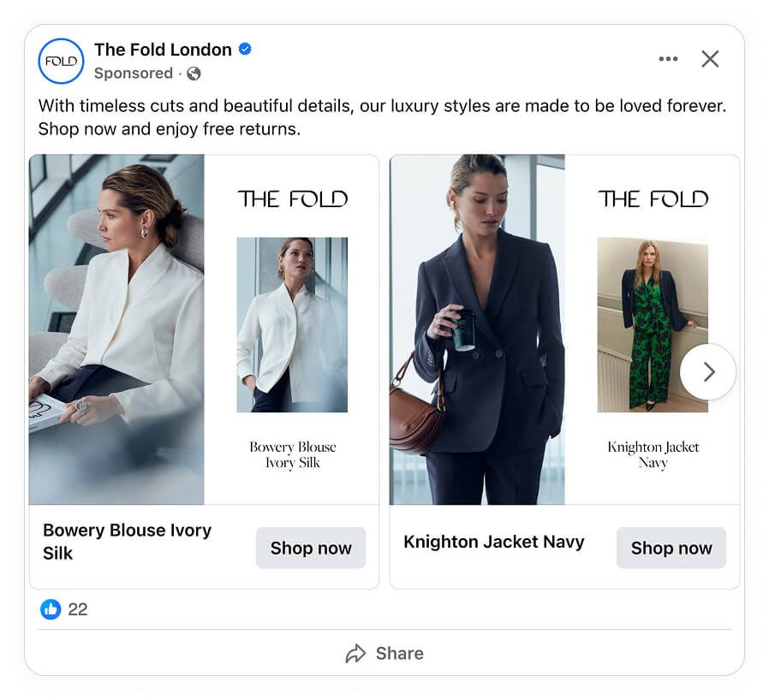Open the Bowery Blouse Ivory Silk link
769x700 pixels.
tap(128, 541)
